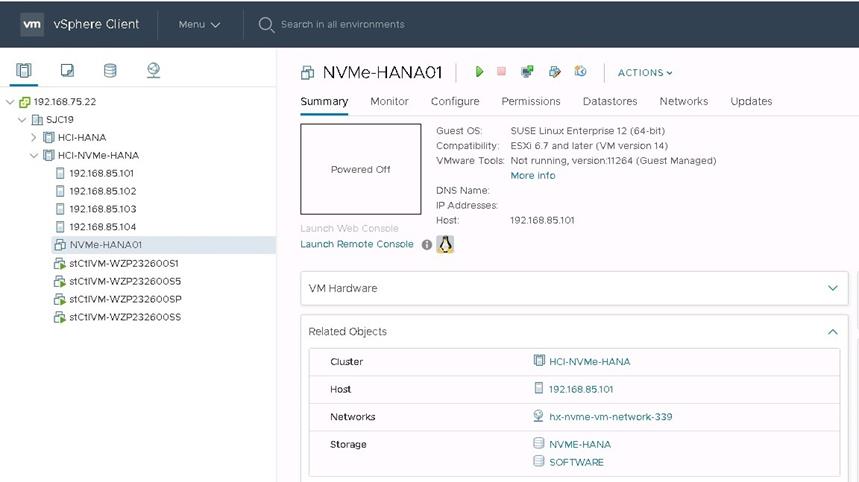Image resolution: width=859 pixels, height=482 pixels.
Task: Click take snapshot toolbar icon
Action: [x=580, y=71]
